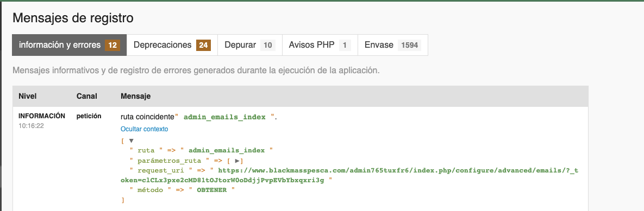Open the Avisos PHP tab
The image size is (644, 211).
pyautogui.click(x=320, y=45)
